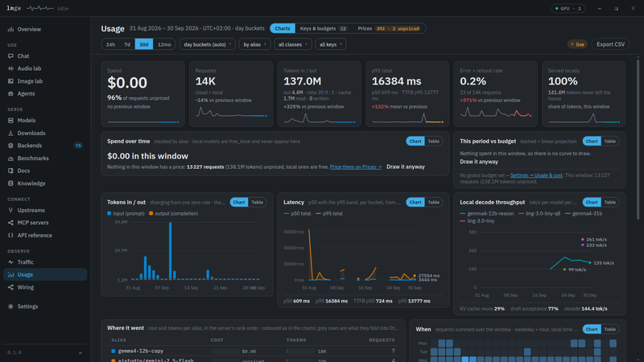Image resolution: width=644 pixels, height=362 pixels.
Task: Open the Overview page icon
Action: (x=10, y=29)
